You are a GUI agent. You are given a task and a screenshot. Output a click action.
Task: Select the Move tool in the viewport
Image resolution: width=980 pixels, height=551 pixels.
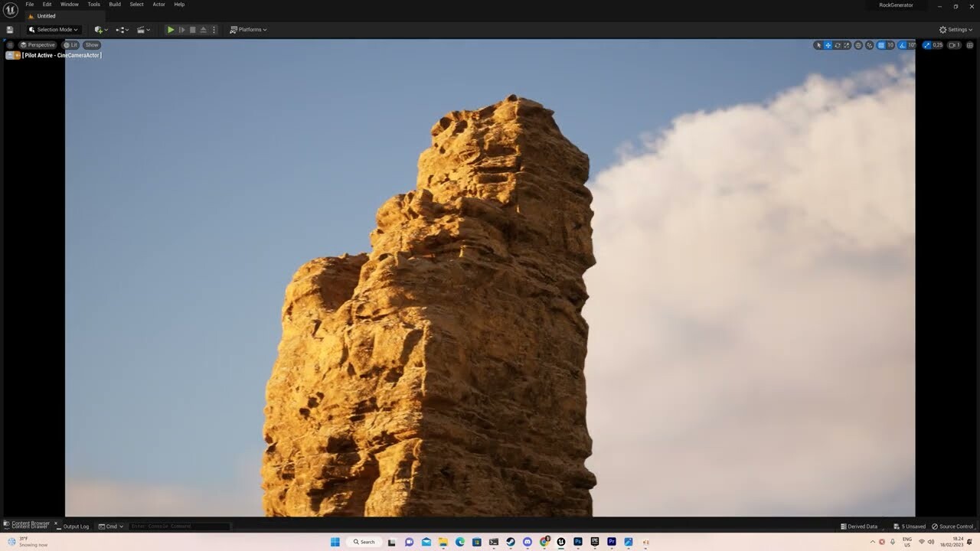tap(828, 44)
